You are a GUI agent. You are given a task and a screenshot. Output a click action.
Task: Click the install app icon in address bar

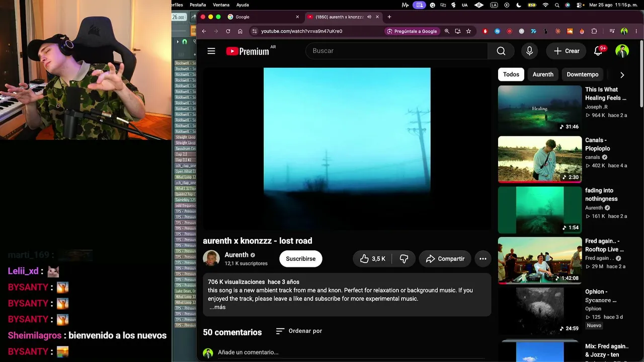457,31
